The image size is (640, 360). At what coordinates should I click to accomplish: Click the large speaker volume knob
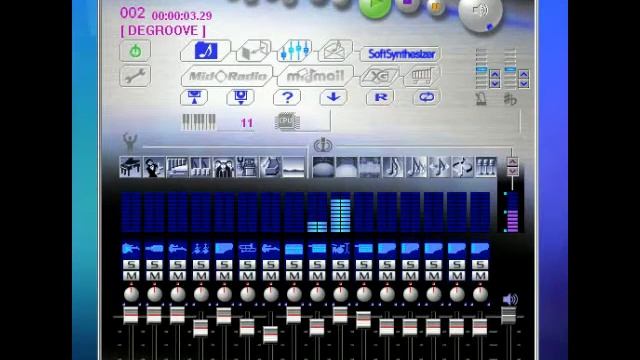click(x=480, y=12)
